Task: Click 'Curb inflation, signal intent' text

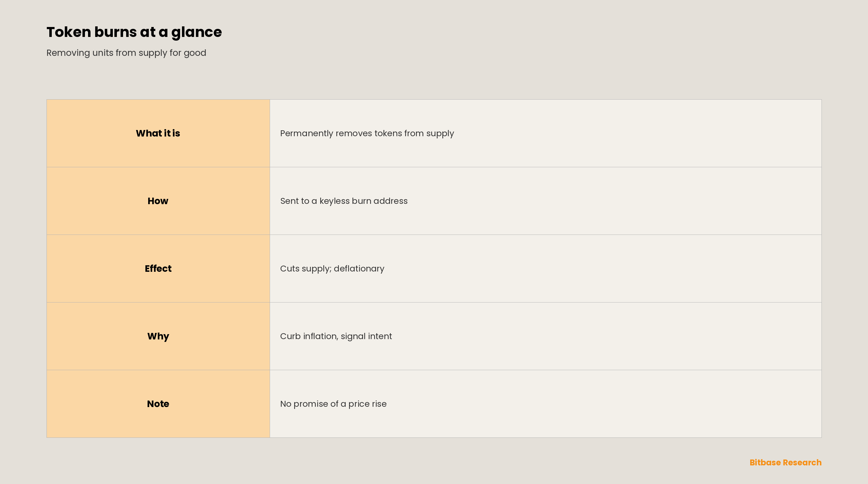Action: [336, 336]
